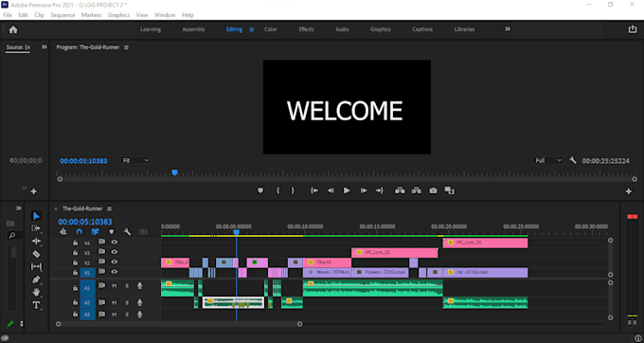Select the Razor tool
Screen dimensions: 644x343
pyautogui.click(x=36, y=254)
